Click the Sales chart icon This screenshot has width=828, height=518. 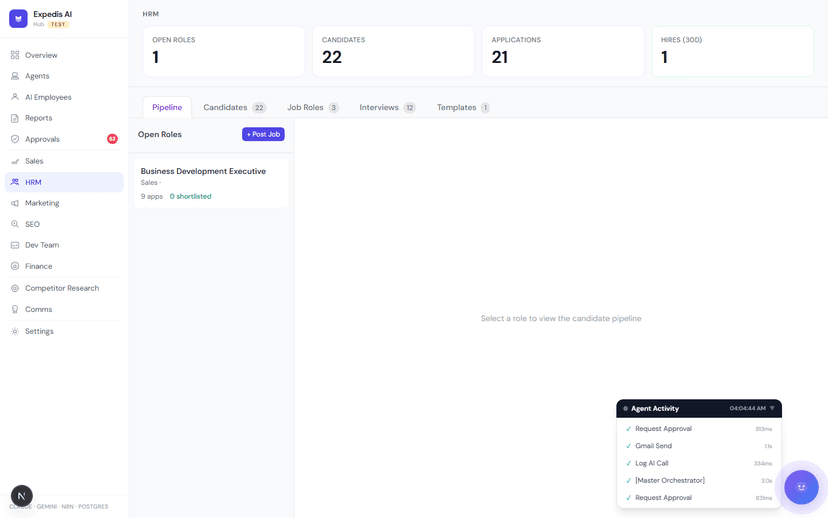pos(15,161)
